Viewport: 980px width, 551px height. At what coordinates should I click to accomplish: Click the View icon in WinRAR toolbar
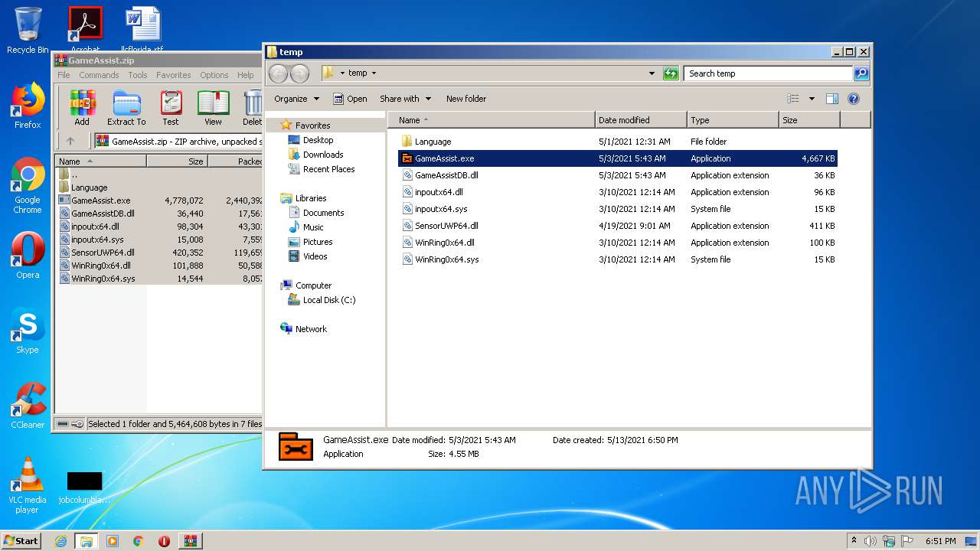click(x=213, y=108)
